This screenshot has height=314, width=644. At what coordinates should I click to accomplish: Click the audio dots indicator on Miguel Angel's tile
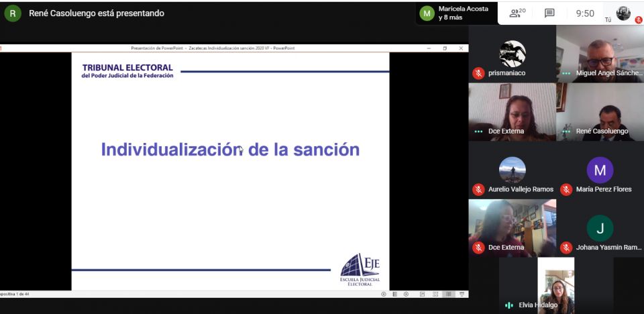(x=566, y=73)
